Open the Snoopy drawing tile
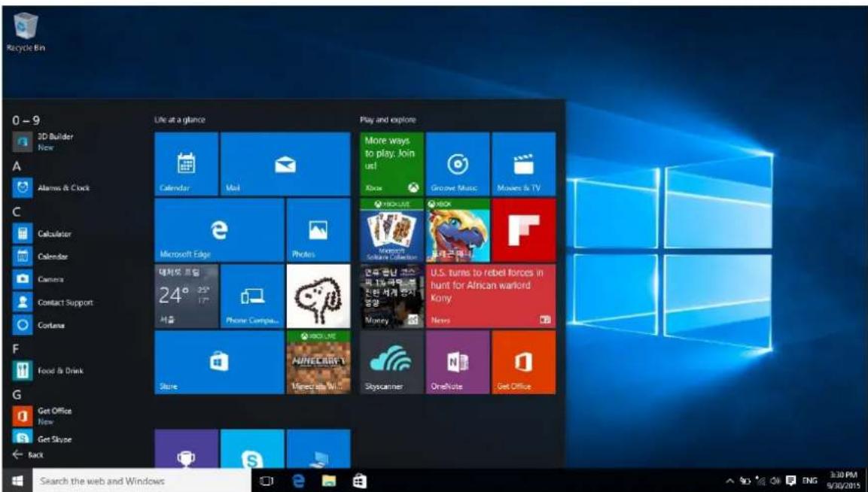 pos(318,296)
